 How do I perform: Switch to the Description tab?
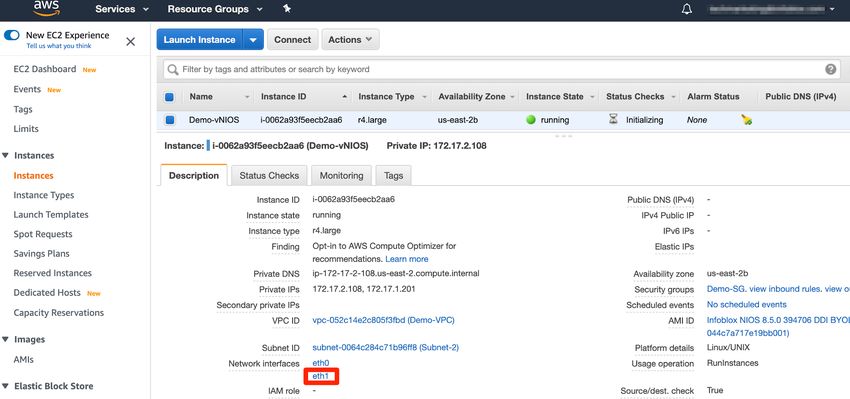[x=194, y=176]
